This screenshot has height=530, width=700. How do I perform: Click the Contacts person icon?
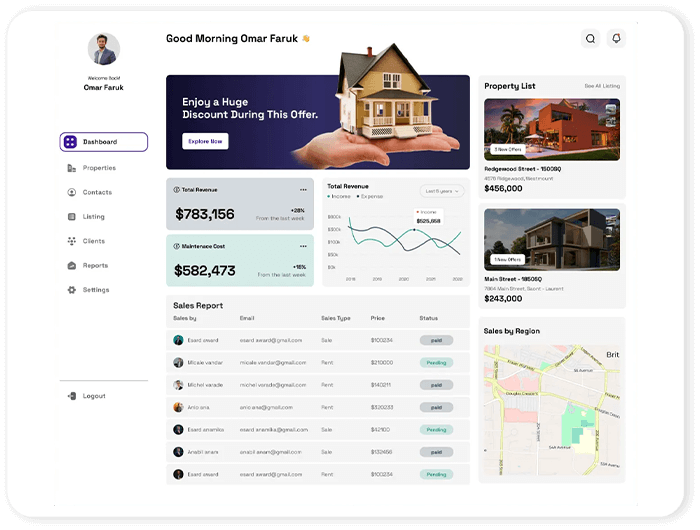click(71, 192)
